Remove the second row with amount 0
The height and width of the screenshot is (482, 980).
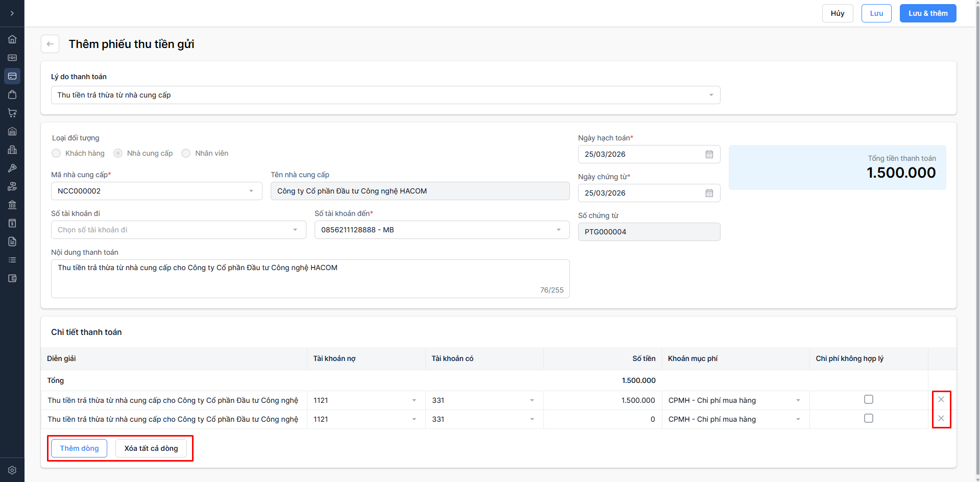[x=941, y=418]
